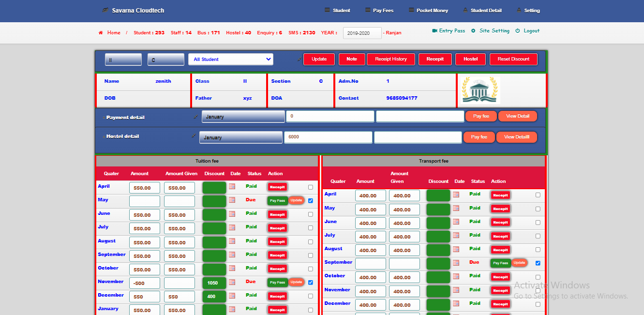Open the Hostel detail month dropdown

[x=240, y=137]
